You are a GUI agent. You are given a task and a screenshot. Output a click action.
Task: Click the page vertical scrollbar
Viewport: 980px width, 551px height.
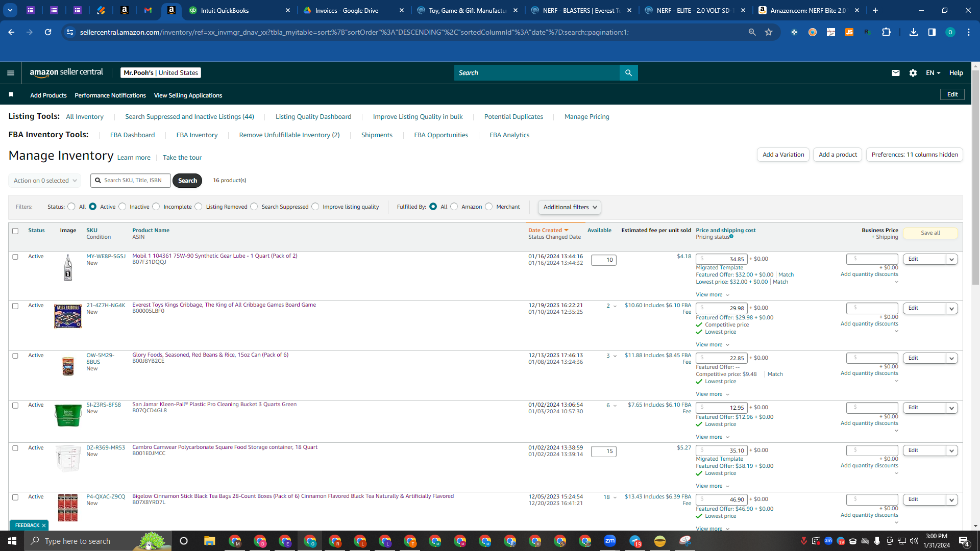coord(975,178)
